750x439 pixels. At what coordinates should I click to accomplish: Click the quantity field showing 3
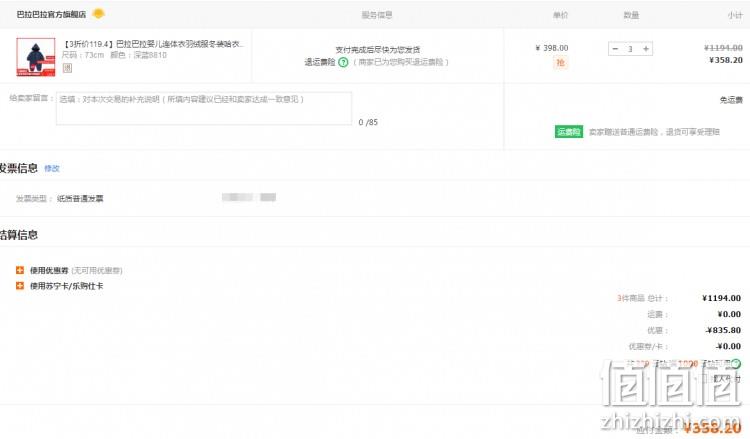click(630, 49)
